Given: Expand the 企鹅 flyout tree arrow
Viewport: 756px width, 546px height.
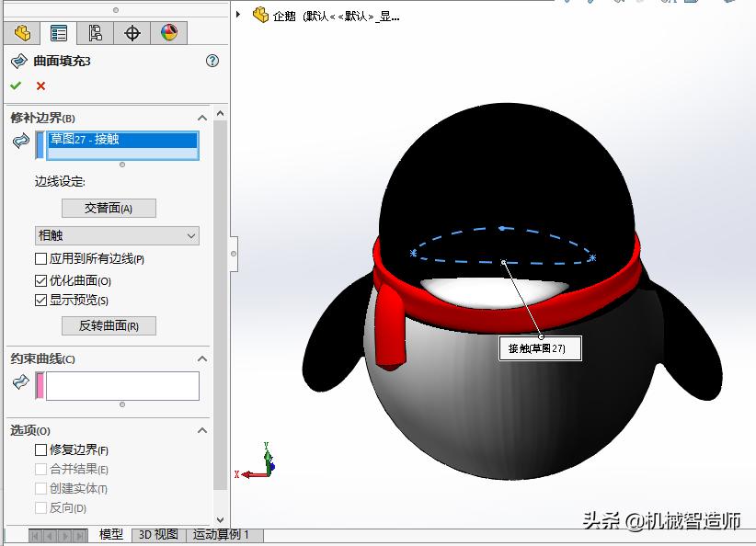Looking at the screenshot, I should pos(238,15).
